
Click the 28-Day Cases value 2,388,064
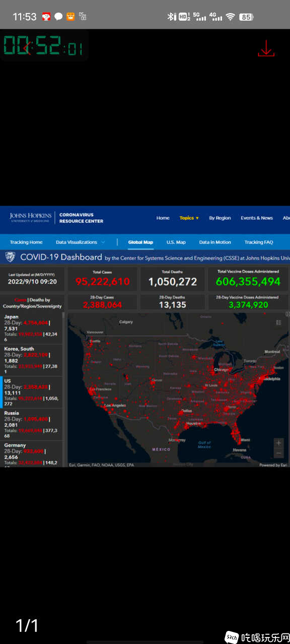102,305
